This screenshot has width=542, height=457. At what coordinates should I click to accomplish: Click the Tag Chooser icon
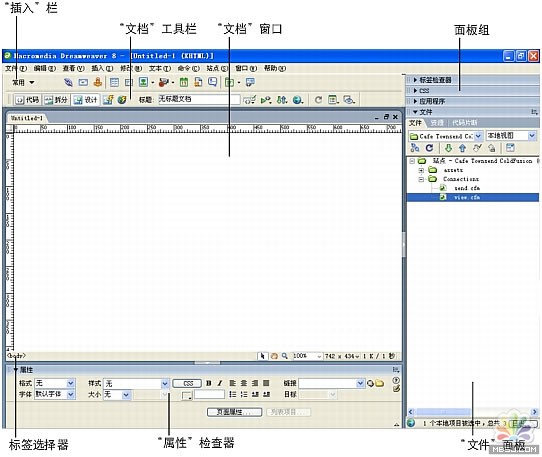(x=250, y=82)
